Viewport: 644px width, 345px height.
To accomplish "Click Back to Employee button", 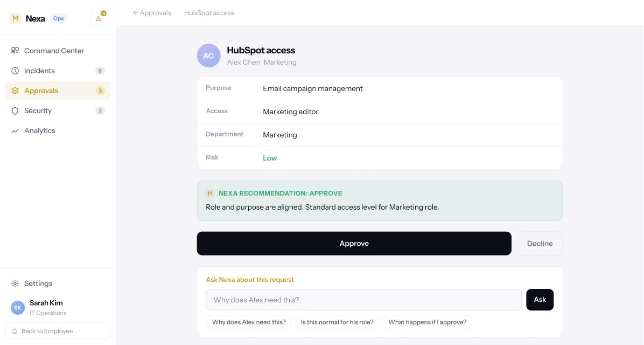I will click(58, 332).
